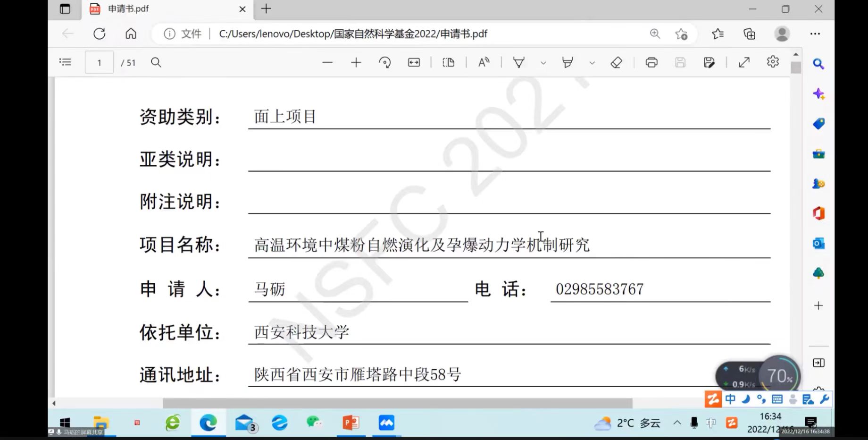Zoom in using the plus button
The image size is (868, 440).
356,62
